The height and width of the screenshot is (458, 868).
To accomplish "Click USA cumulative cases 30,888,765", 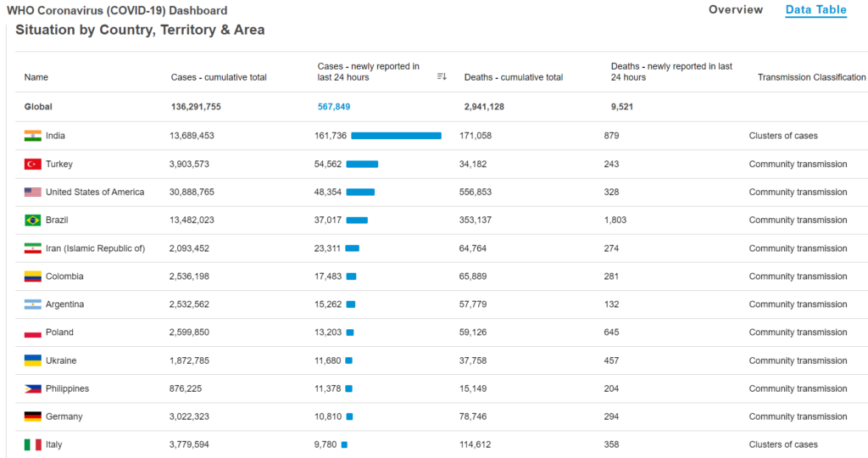I will (x=192, y=193).
